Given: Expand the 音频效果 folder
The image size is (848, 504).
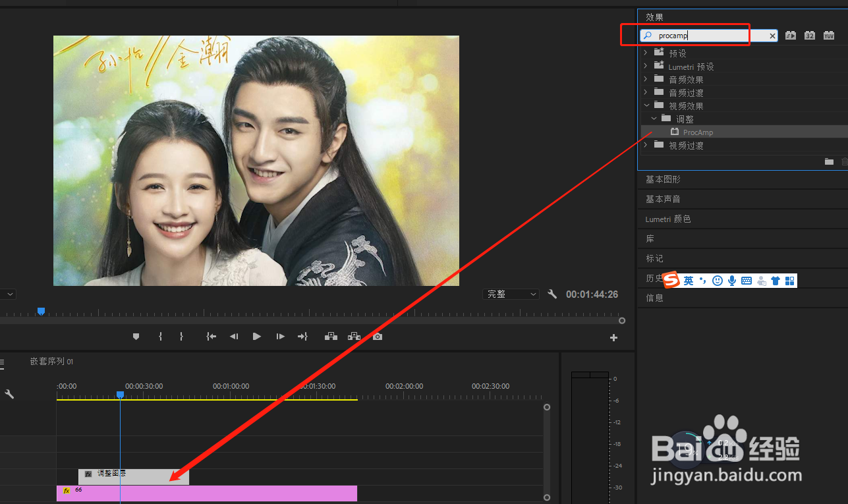Looking at the screenshot, I should click(x=646, y=79).
